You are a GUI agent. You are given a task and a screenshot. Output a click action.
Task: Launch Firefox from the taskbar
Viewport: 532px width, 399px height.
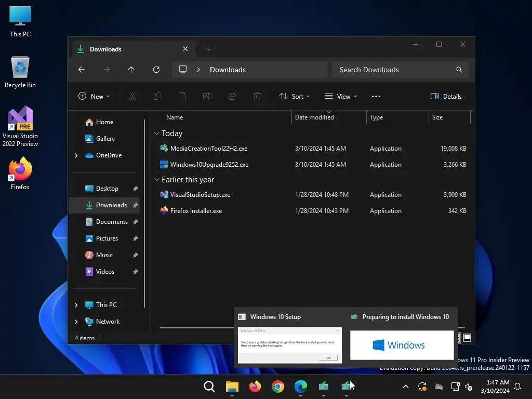[x=255, y=387]
